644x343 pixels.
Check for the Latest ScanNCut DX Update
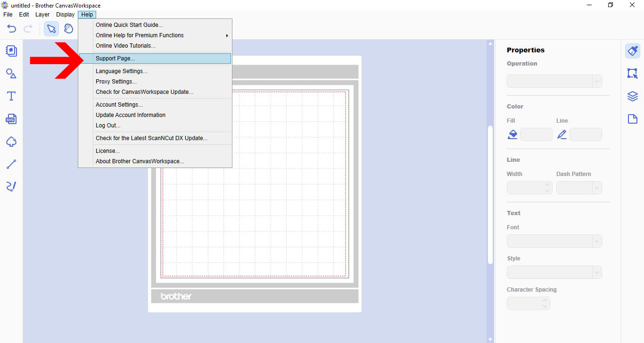pos(155,138)
